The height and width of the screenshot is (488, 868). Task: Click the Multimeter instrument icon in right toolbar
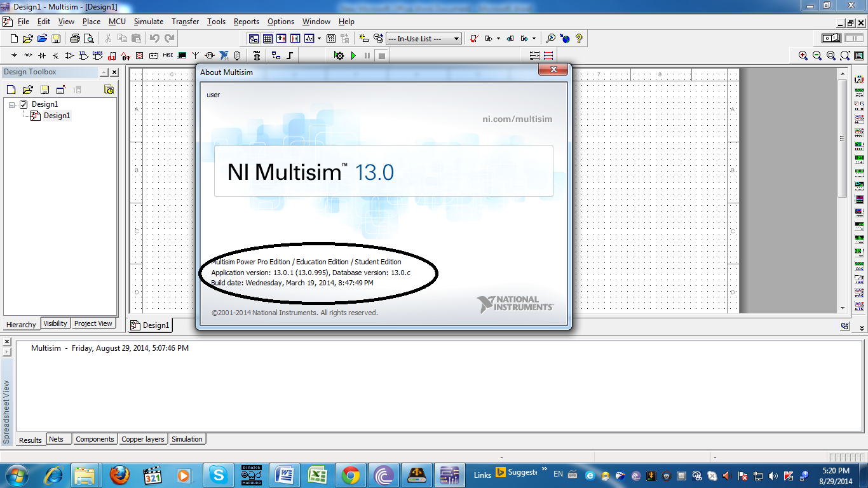click(x=859, y=81)
